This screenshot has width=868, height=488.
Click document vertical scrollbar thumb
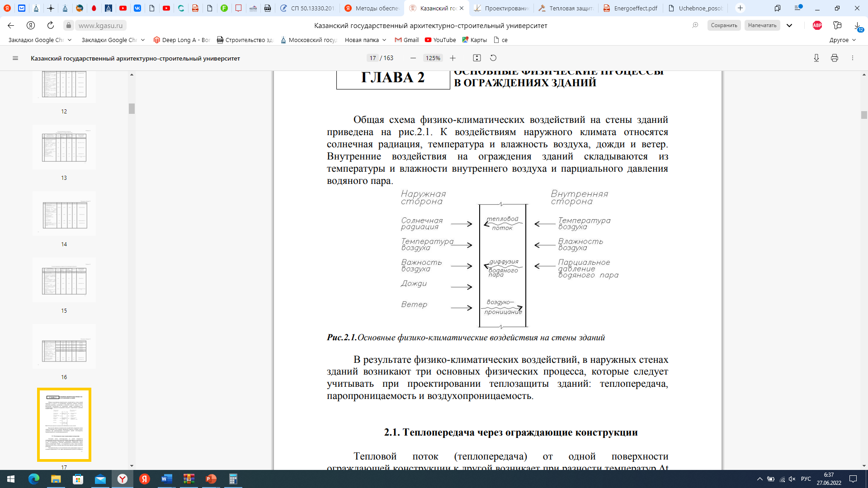tap(864, 115)
